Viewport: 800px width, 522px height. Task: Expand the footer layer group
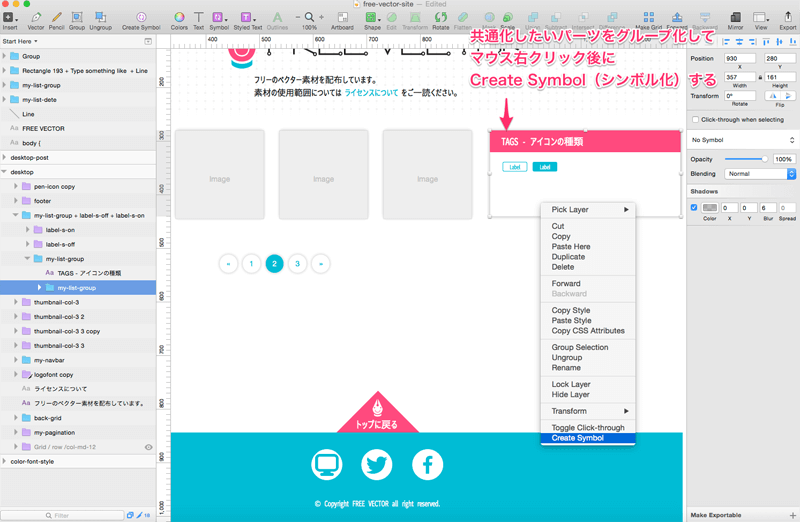click(16, 201)
